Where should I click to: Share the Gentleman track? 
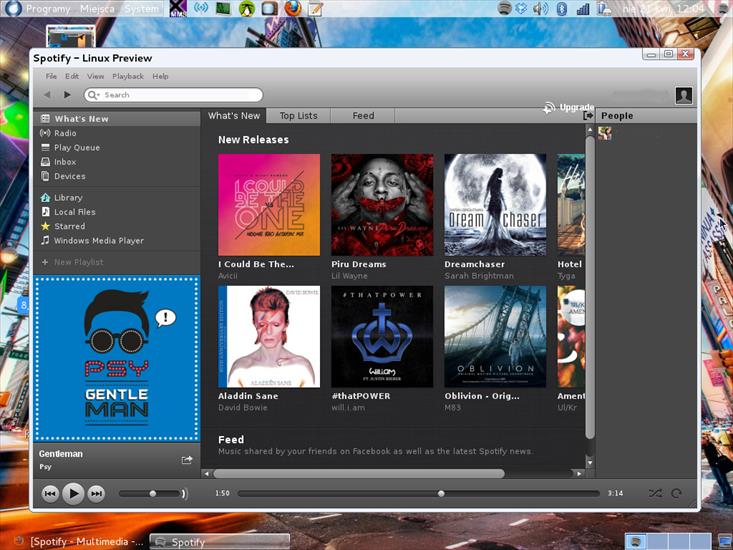tap(187, 460)
